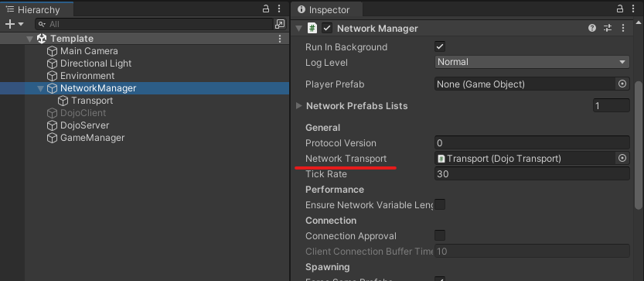Collapse the Network Manager component foldout

click(298, 29)
